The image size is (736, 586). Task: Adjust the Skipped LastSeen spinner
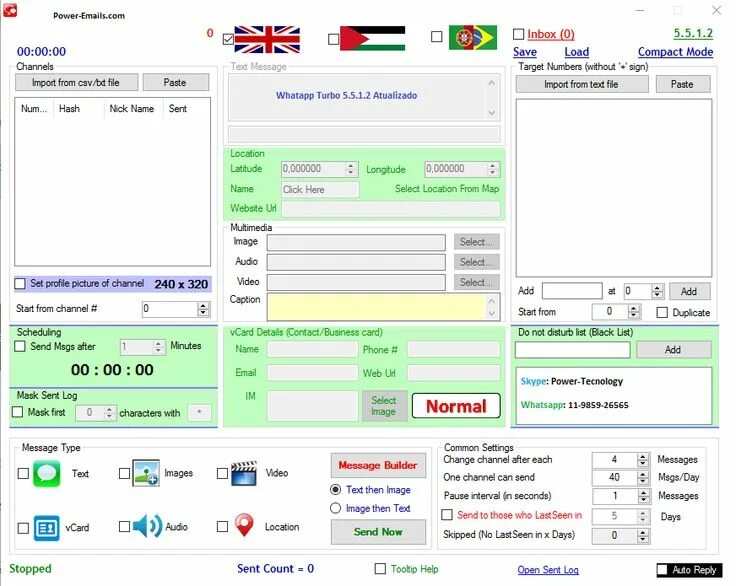643,535
